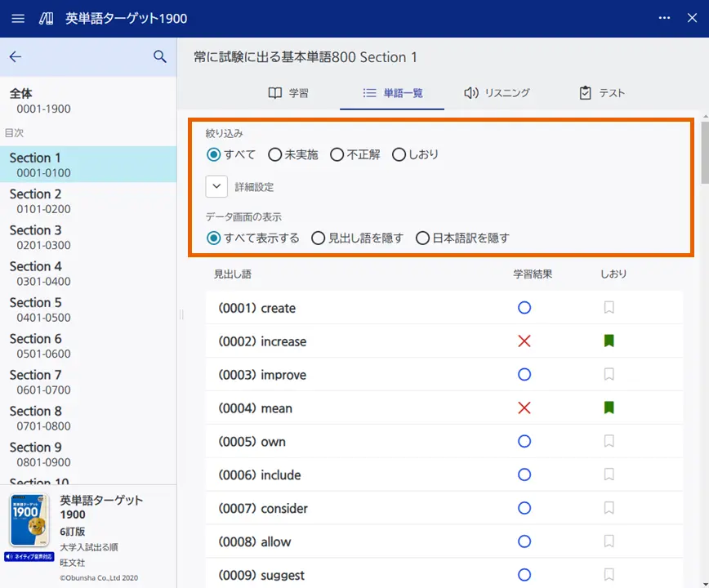Click the bookshelf library icon
709x588 pixels.
pyautogui.click(x=46, y=18)
